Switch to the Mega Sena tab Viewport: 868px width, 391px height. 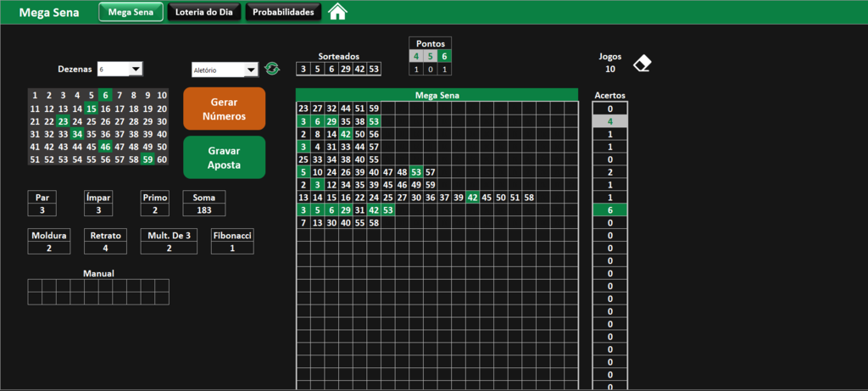click(x=131, y=12)
